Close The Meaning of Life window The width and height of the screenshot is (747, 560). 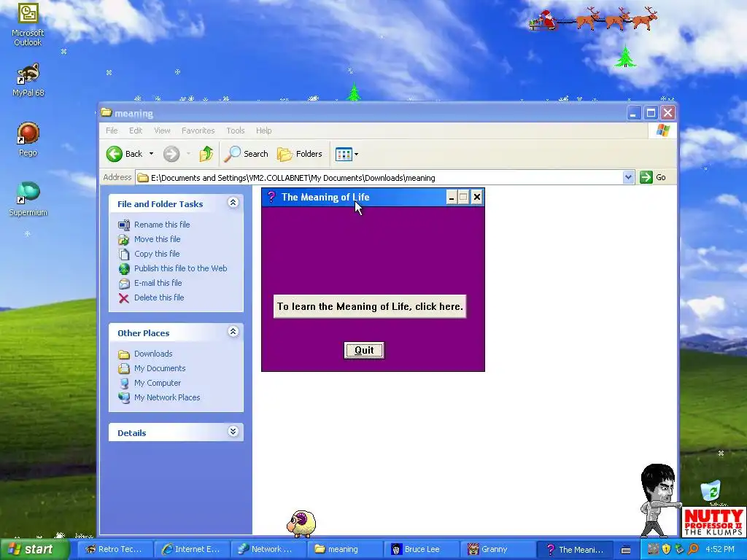point(476,197)
